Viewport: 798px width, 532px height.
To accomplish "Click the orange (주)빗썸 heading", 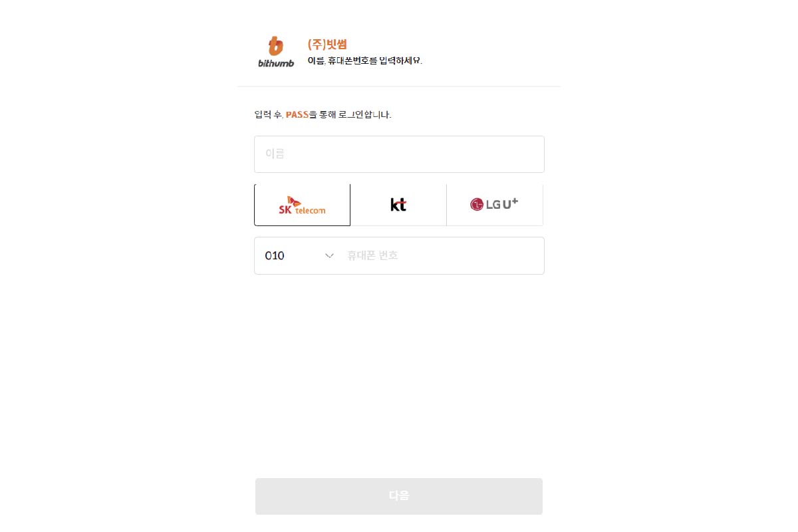I will (x=327, y=45).
